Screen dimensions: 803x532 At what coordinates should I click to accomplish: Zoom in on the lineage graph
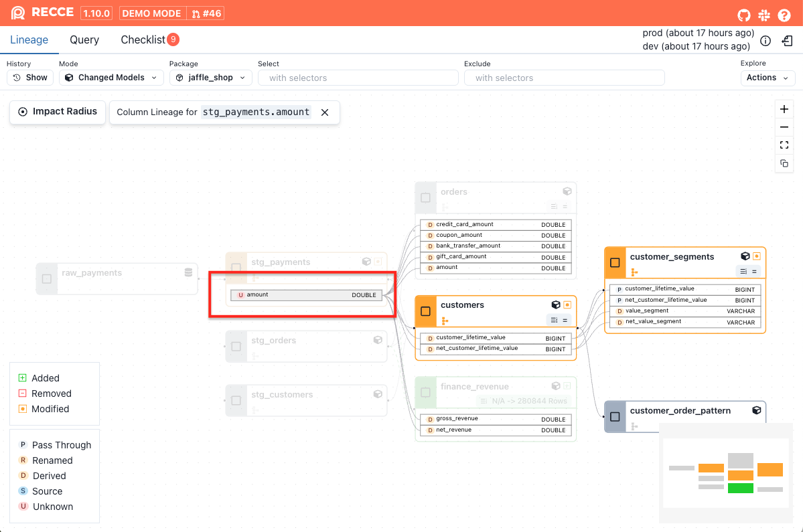point(784,109)
